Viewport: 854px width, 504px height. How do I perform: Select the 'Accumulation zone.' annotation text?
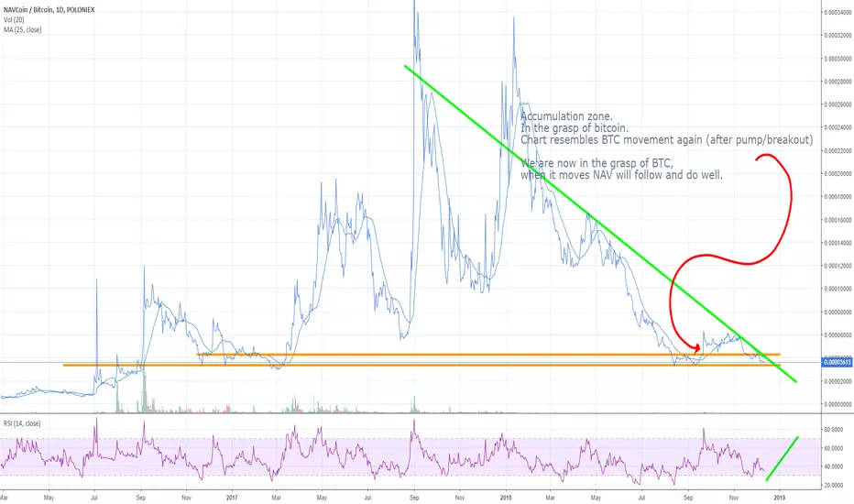point(566,116)
